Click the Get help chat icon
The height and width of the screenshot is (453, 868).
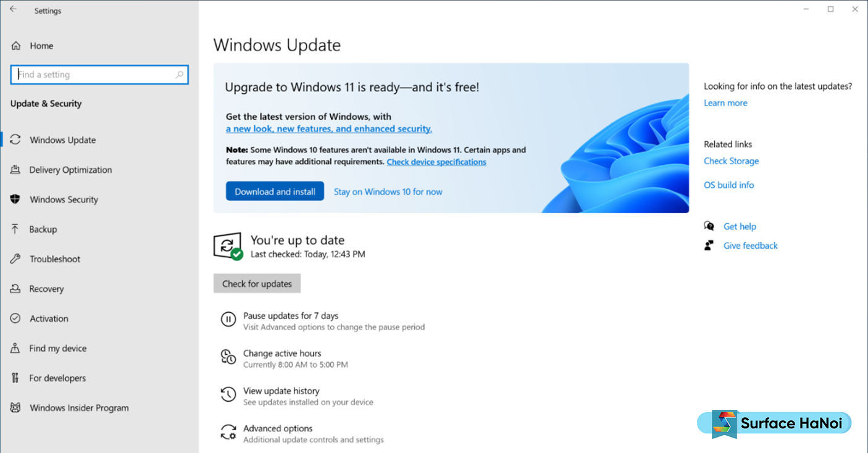click(709, 226)
